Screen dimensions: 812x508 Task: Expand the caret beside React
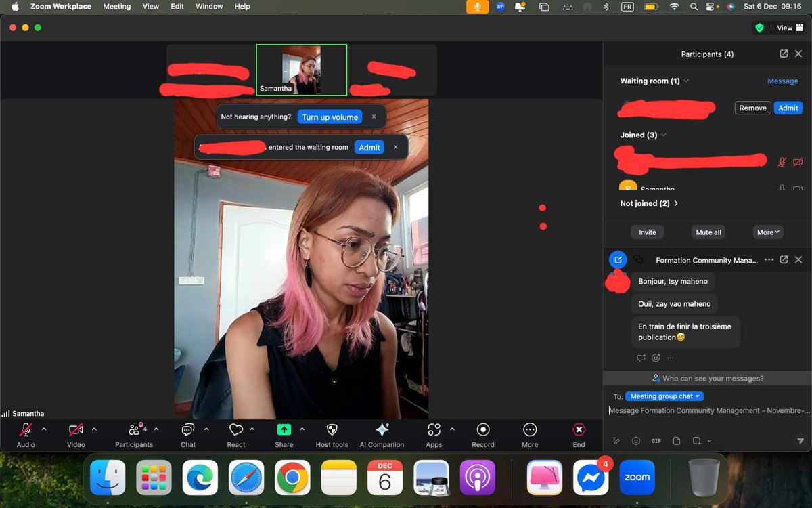coord(252,429)
